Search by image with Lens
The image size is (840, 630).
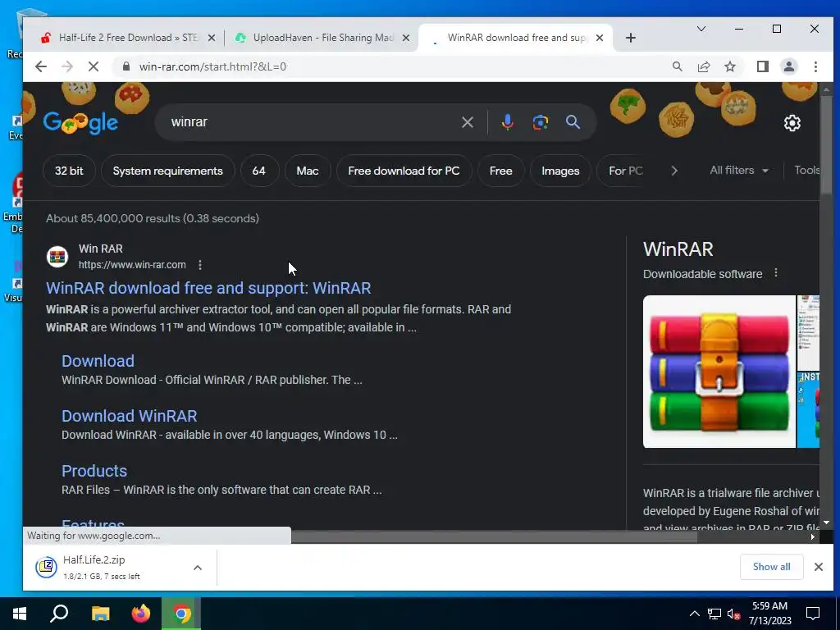(540, 122)
